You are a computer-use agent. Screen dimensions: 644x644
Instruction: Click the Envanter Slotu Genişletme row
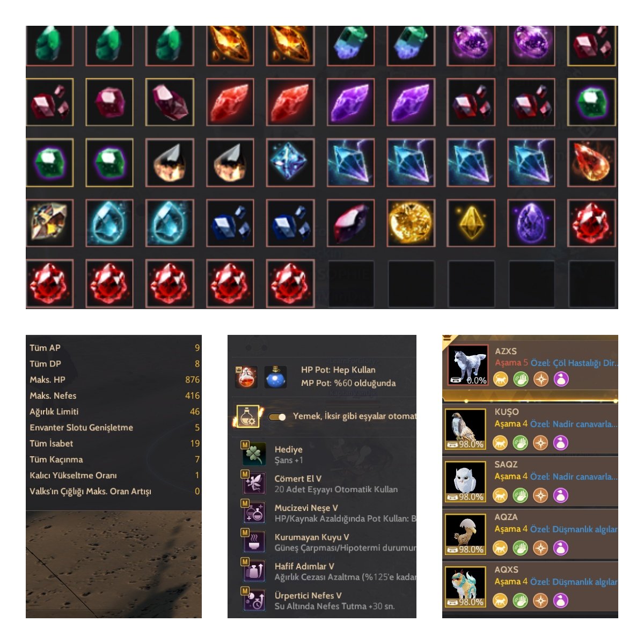(x=114, y=428)
